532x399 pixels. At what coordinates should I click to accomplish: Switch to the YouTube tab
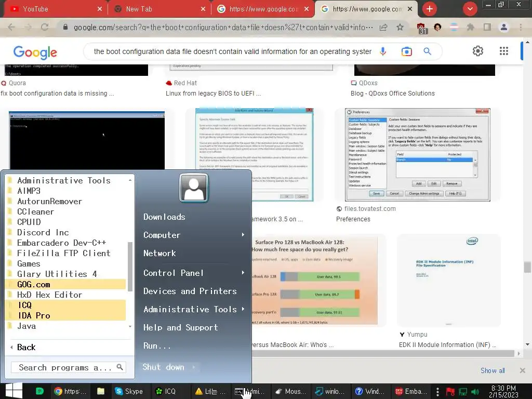tap(54, 9)
